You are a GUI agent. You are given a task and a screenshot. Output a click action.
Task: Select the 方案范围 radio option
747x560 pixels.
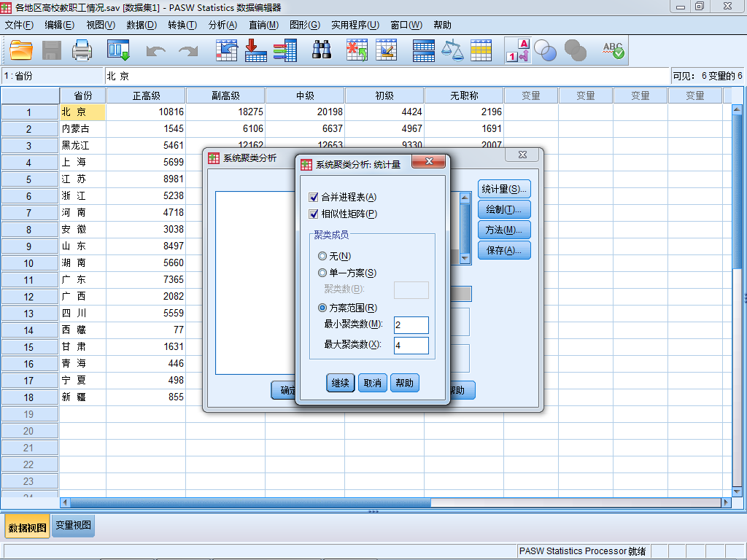pyautogui.click(x=322, y=308)
